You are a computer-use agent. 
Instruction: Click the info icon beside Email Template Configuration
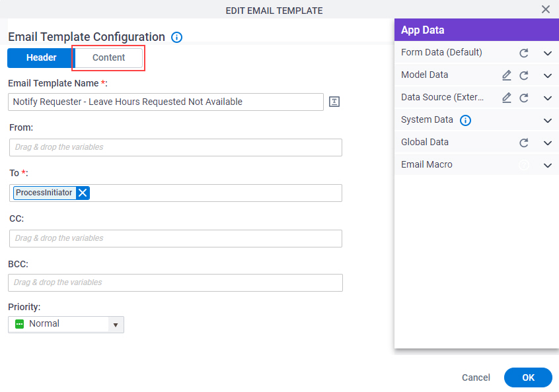(176, 37)
